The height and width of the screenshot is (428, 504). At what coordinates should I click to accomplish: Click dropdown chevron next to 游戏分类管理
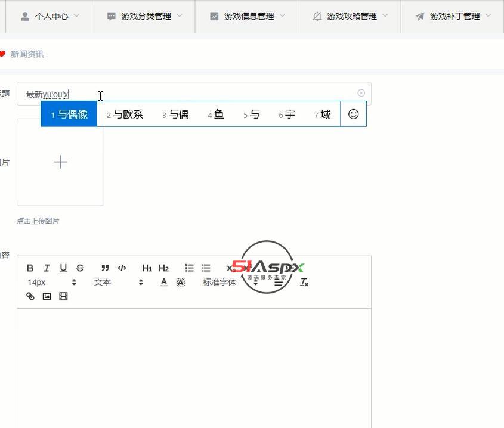pyautogui.click(x=180, y=15)
